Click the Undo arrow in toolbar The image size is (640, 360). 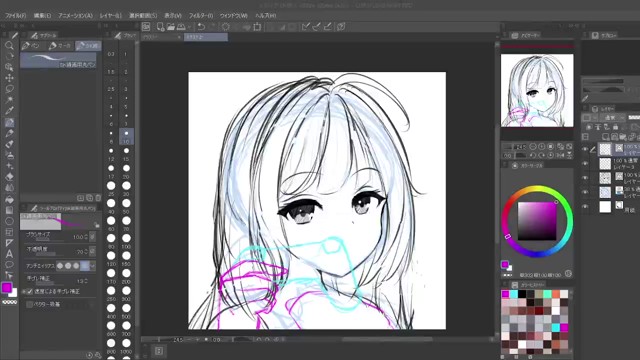coord(201,27)
